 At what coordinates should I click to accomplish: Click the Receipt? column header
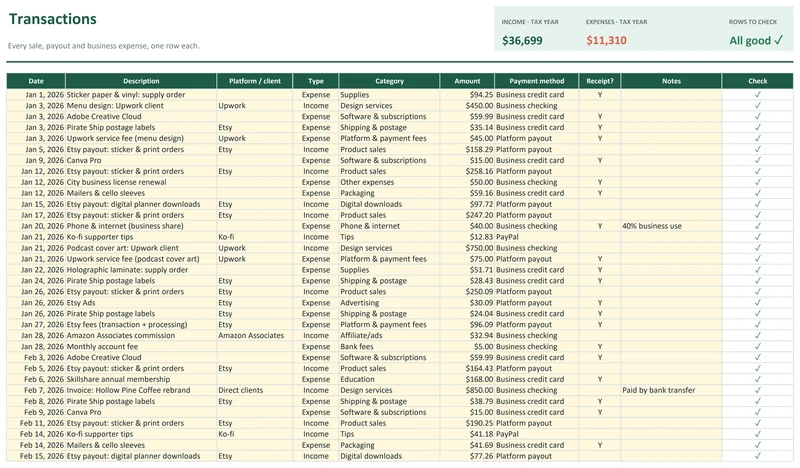pos(600,81)
